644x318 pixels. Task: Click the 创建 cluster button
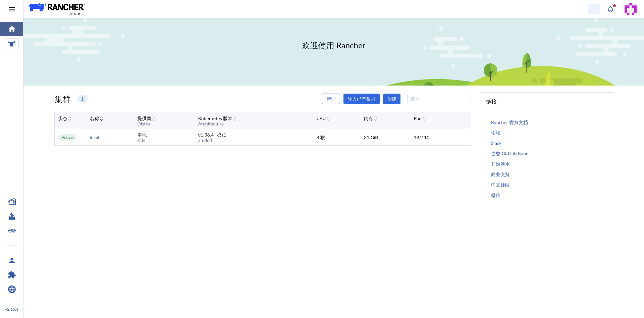(x=392, y=99)
